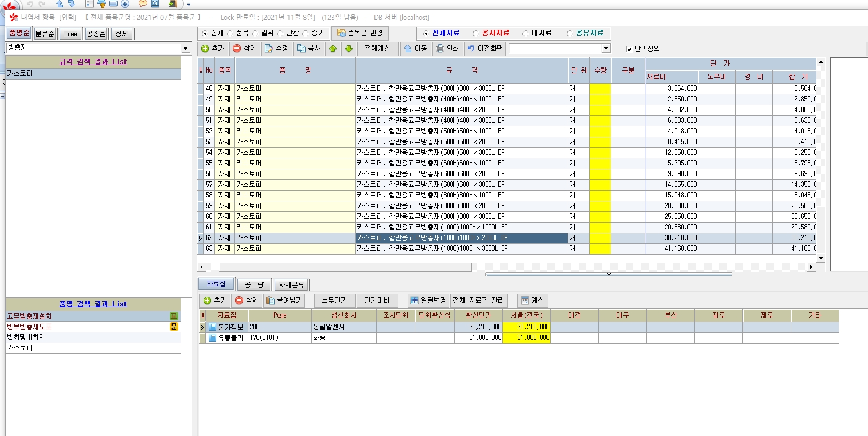Screen dimensions: 868x436
Task: Click the 전체계산 button
Action: pos(378,49)
